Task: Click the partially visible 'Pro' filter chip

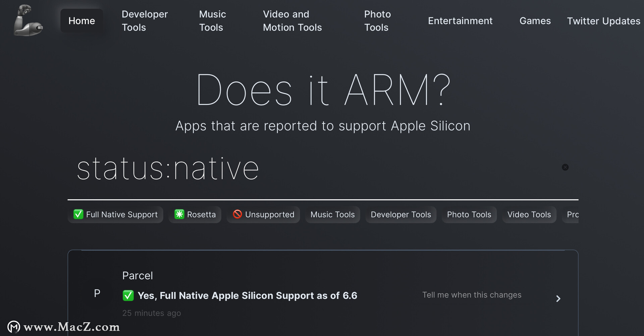Action: pos(570,215)
